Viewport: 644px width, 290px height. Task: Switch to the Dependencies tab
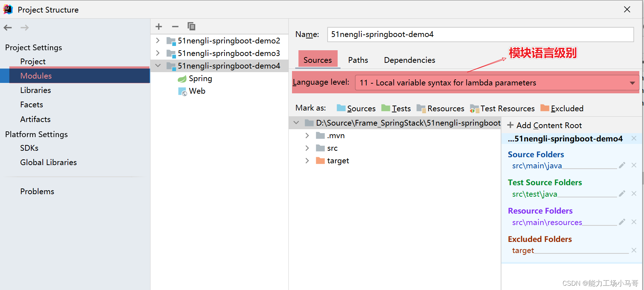pos(409,60)
